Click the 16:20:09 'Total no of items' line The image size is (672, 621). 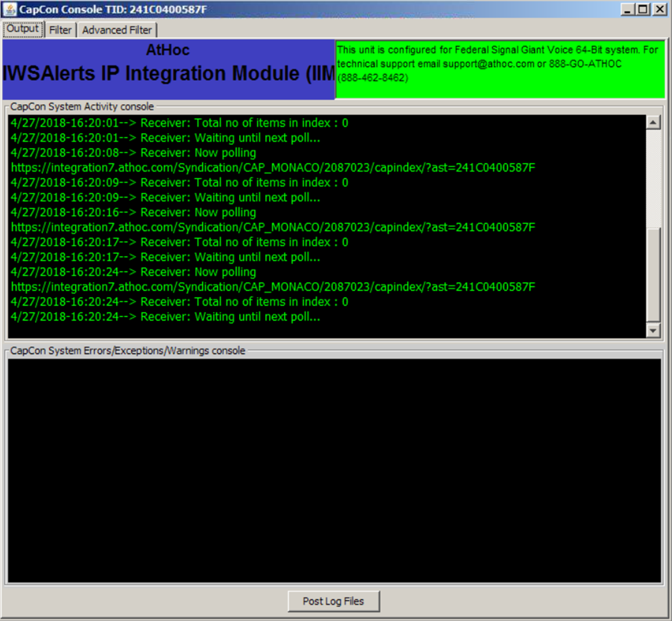(x=180, y=182)
